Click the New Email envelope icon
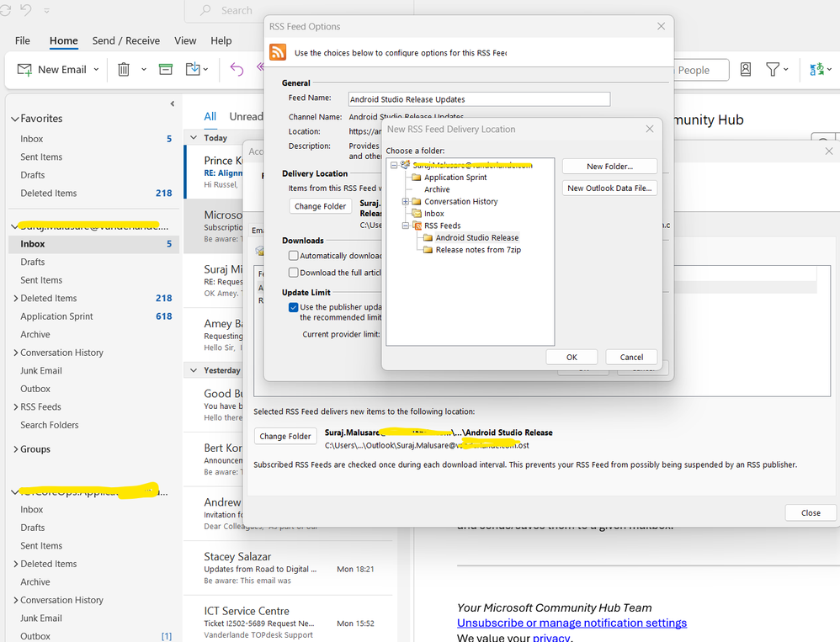The image size is (840, 642). click(x=24, y=70)
